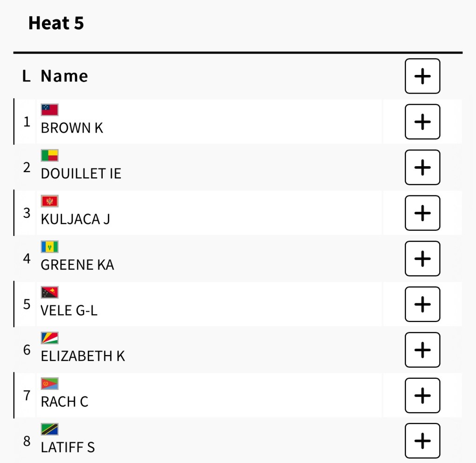
Task: Click the Samoa flag above BROWN K
Action: 49,110
